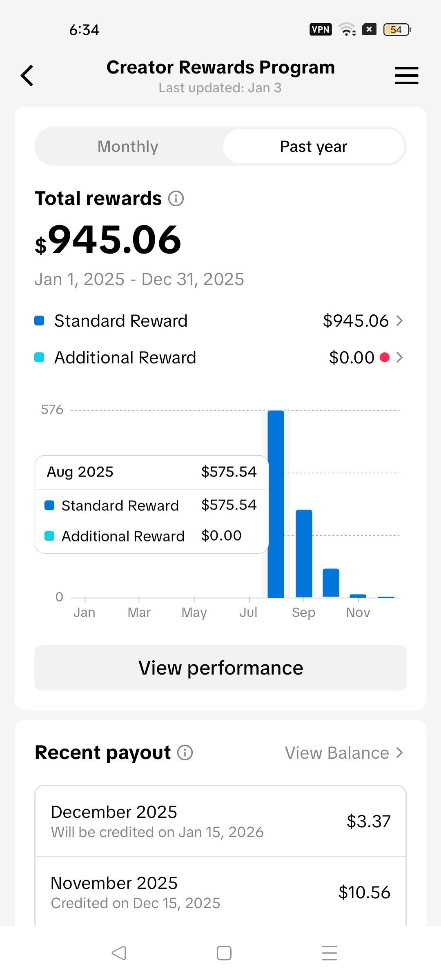Tap info icon beside Recent payout

185,753
